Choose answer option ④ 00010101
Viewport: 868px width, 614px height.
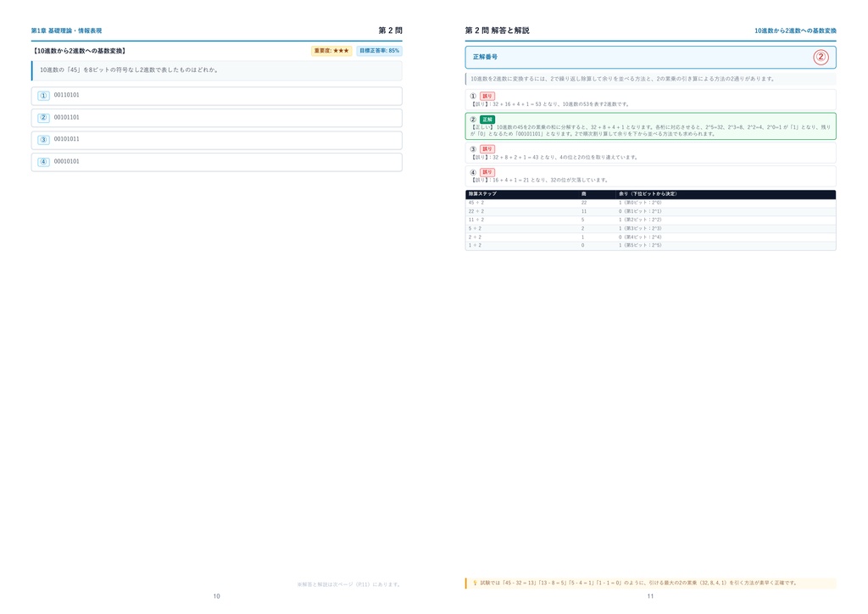pos(216,162)
